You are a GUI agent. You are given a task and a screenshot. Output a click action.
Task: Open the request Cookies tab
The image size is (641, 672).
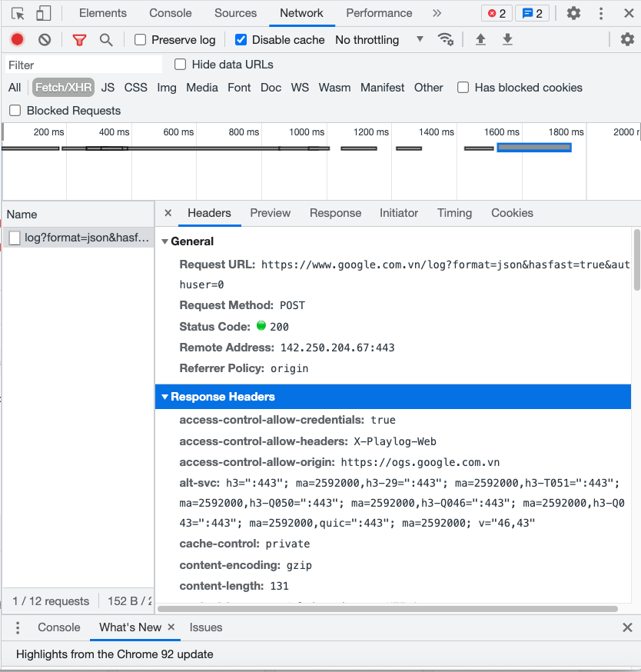point(513,213)
